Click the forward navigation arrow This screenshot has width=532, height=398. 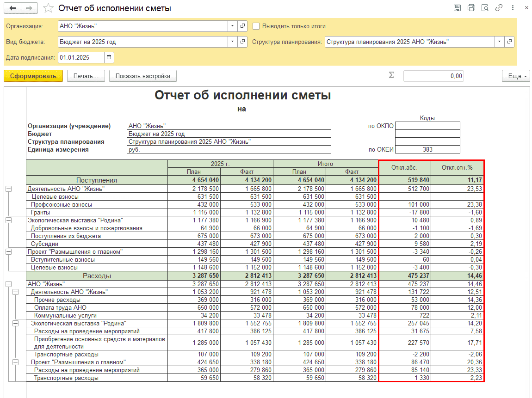(29, 8)
